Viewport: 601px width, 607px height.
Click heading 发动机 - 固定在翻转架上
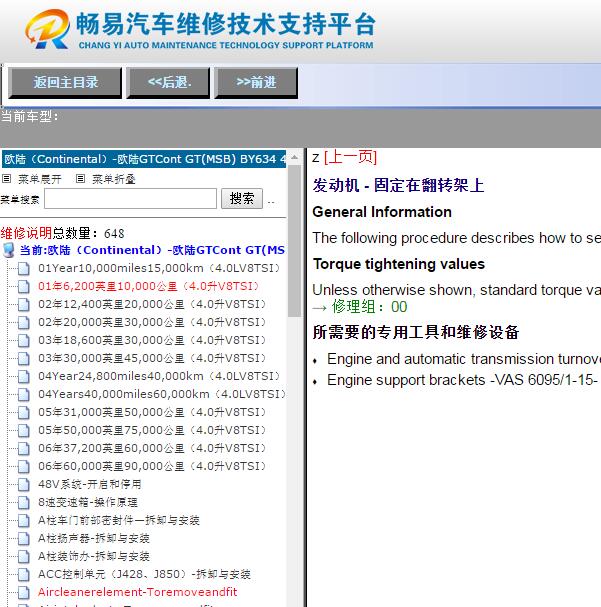398,185
